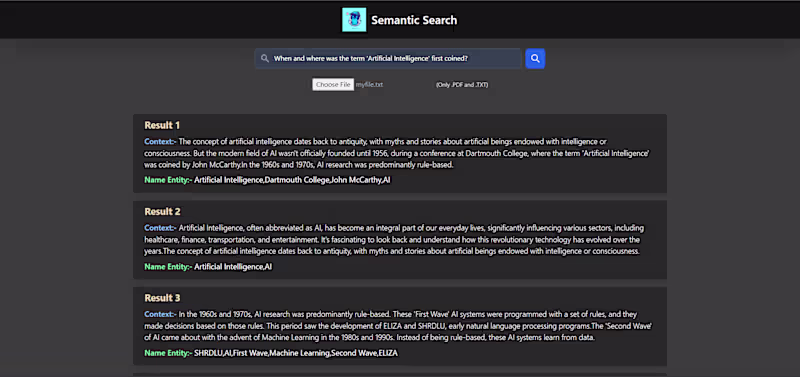This screenshot has width=800, height=377.
Task: Click the Name Entity label in Result 3
Action: [168, 353]
